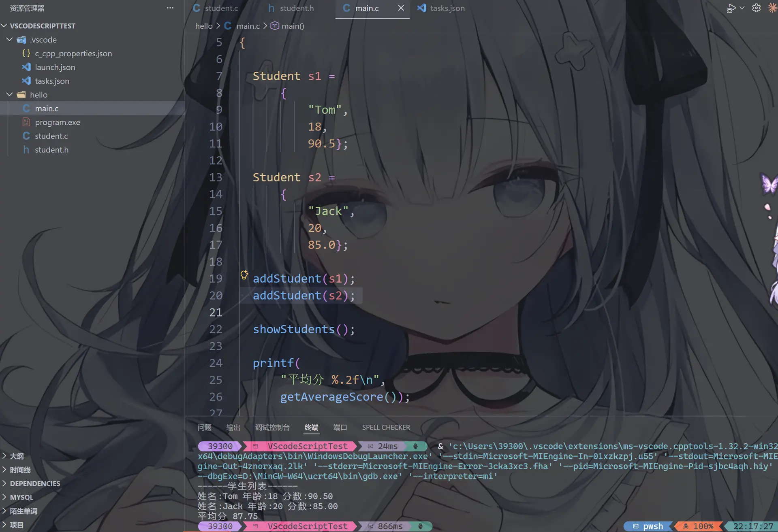Open the 问题 problems panel tab
This screenshot has height=532, width=778.
[204, 427]
